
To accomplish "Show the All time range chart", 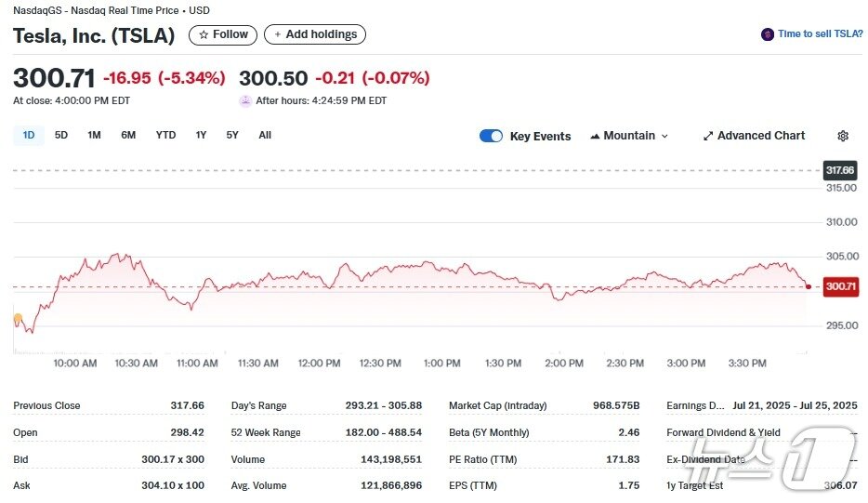I will (x=265, y=135).
